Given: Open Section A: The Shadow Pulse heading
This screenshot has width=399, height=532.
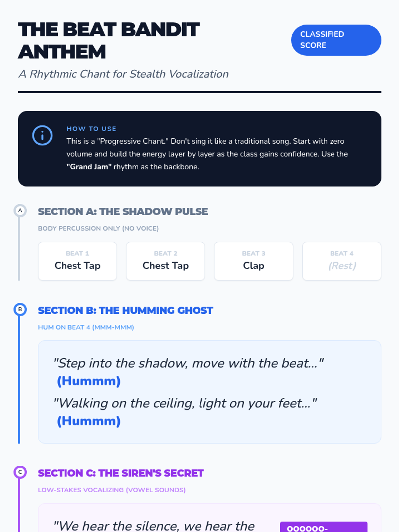Looking at the screenshot, I should 123,212.
